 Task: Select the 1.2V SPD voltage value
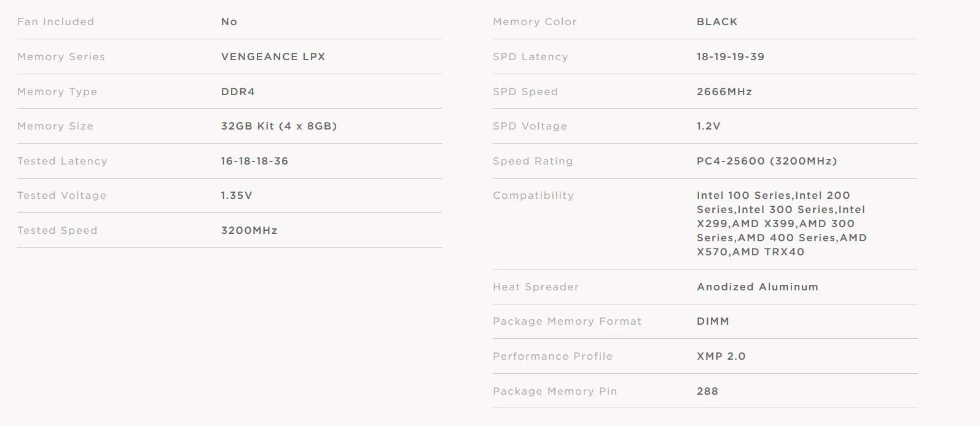708,126
